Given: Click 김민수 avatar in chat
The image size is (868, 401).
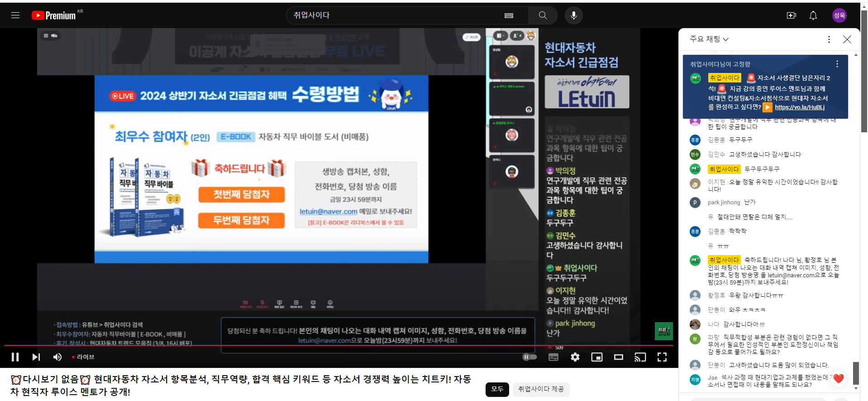Looking at the screenshot, I should tap(695, 155).
